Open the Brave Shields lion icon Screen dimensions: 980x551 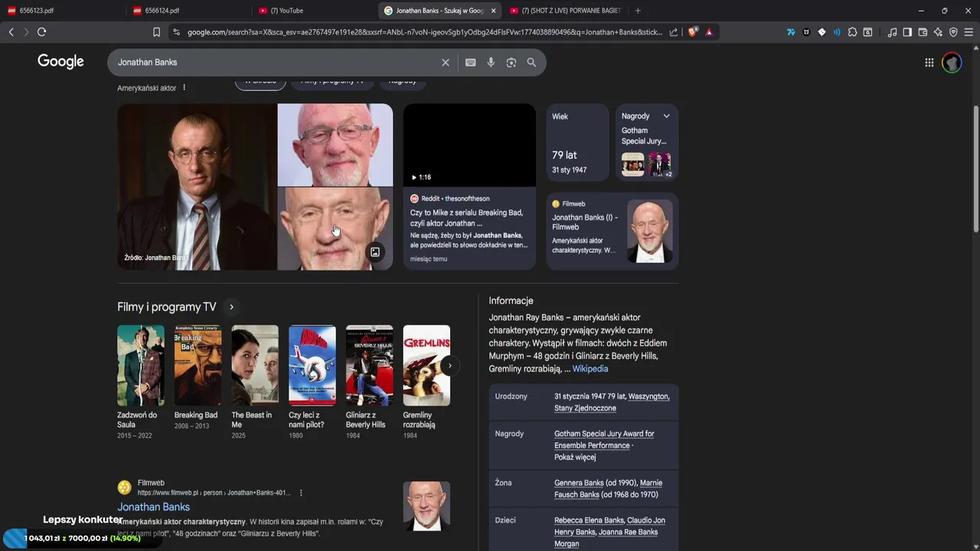[693, 32]
